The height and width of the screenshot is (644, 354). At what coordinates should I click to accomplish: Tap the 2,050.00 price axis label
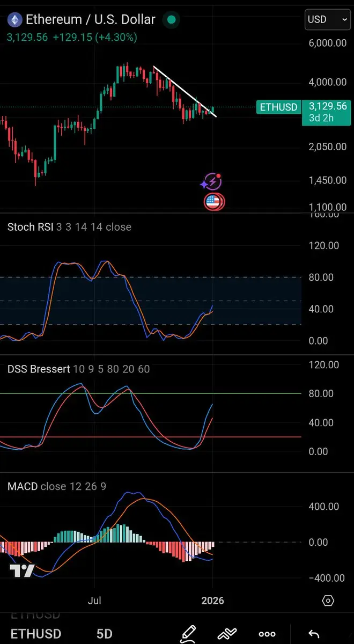click(x=327, y=147)
